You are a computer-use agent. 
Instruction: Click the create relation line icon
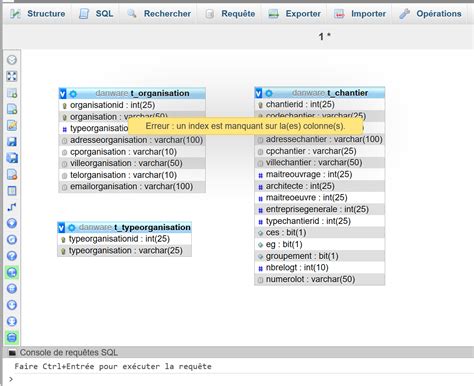(12, 207)
